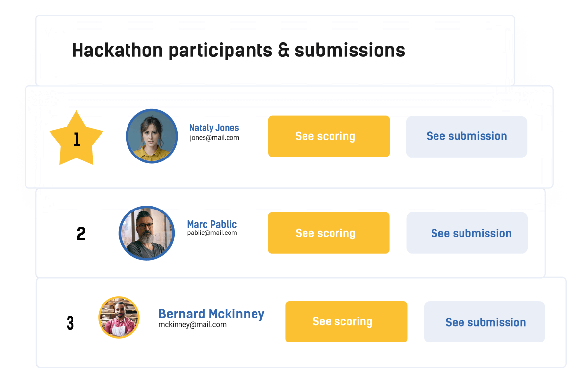
Task: View Nataly Jones' submission
Action: click(466, 136)
